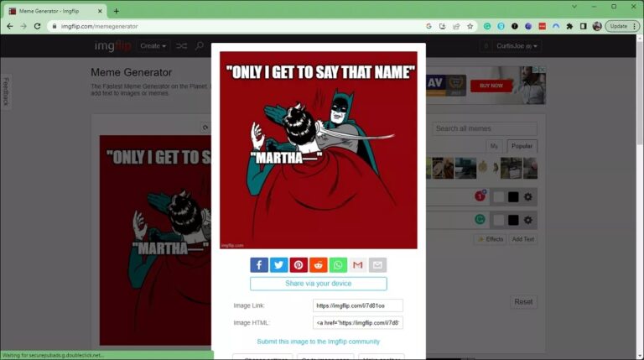Open the Google icon in address bar
The image size is (644, 360).
[428, 26]
